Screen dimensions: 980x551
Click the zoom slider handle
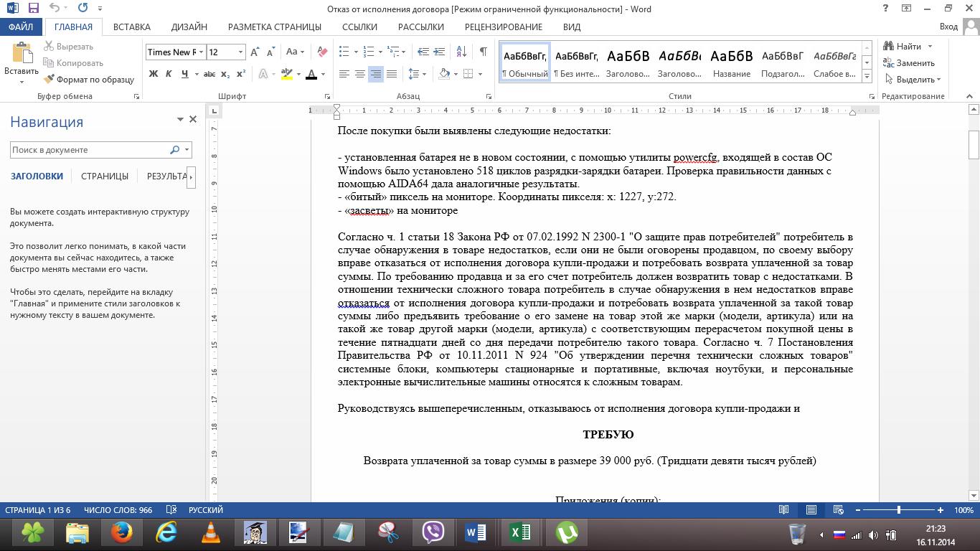(x=899, y=510)
